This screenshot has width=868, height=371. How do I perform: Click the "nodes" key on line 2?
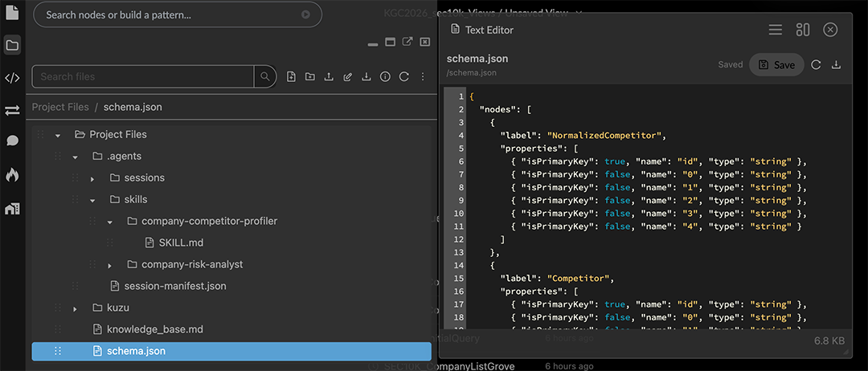pyautogui.click(x=497, y=109)
